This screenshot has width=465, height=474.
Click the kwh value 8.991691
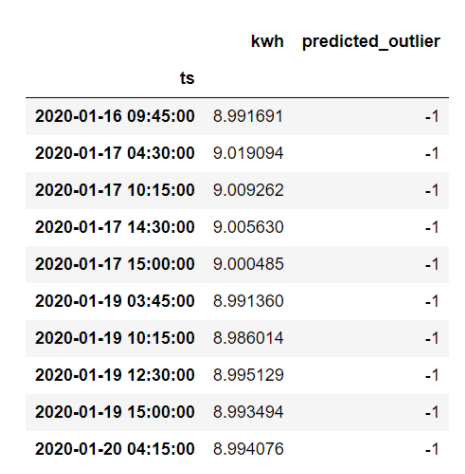point(248,116)
